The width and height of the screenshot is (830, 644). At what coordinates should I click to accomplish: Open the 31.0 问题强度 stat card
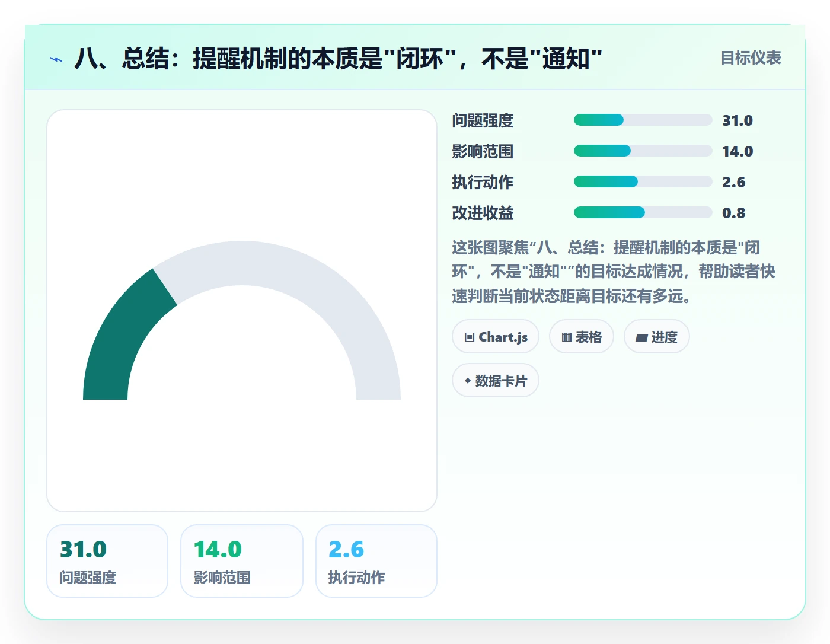107,561
